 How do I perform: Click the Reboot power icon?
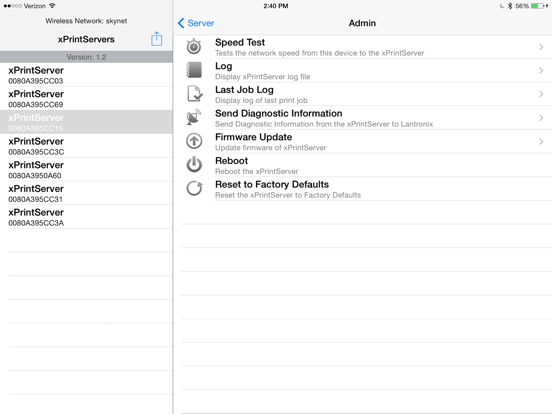194,164
